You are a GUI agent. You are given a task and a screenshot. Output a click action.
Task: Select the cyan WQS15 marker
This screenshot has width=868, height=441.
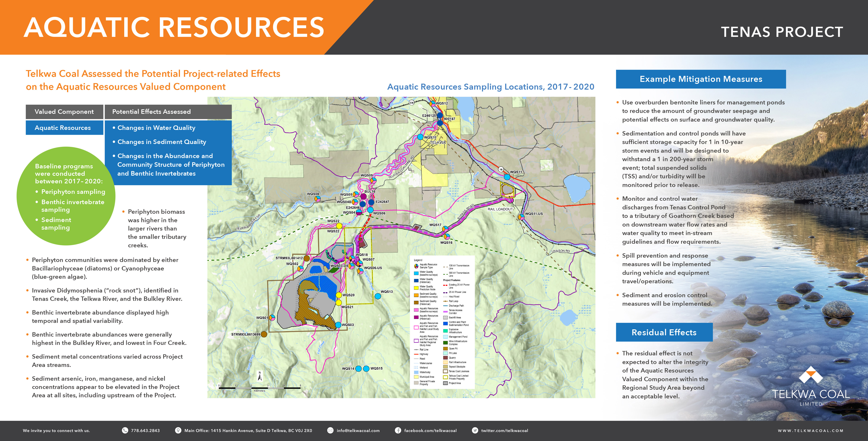366,369
